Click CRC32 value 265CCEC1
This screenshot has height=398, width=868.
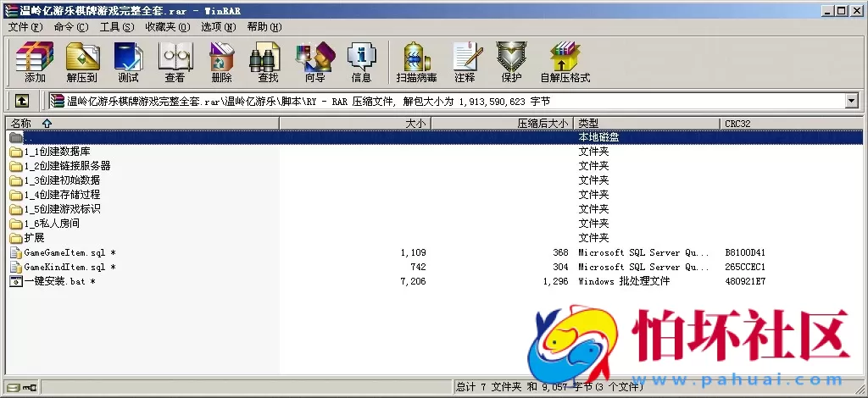[x=745, y=267]
